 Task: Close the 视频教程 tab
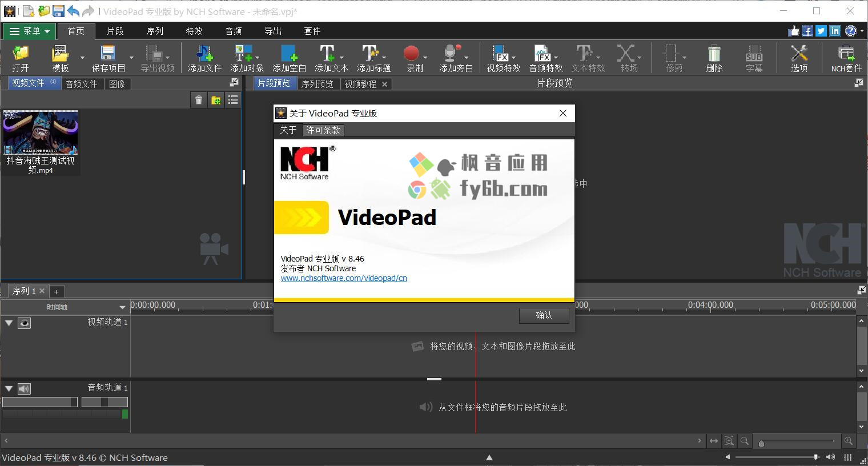tap(384, 84)
